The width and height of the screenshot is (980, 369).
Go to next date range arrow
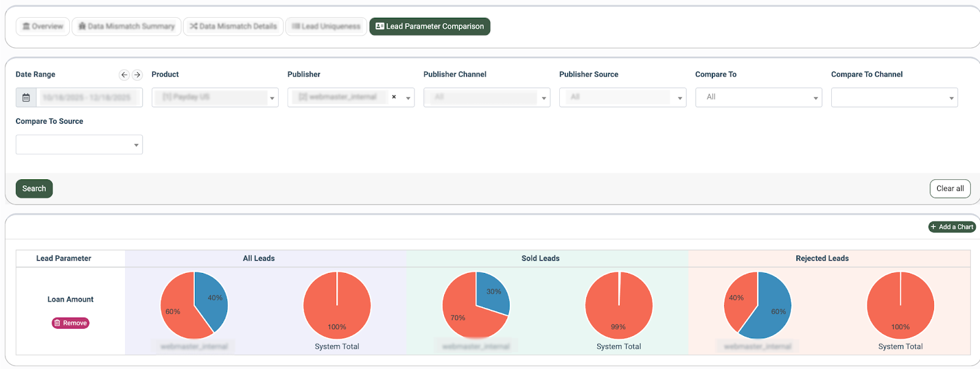137,75
